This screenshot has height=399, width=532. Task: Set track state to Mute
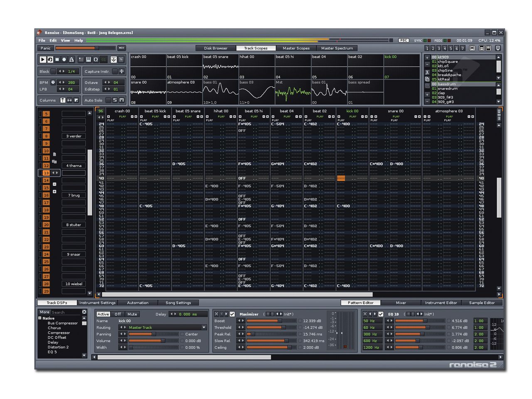click(132, 314)
